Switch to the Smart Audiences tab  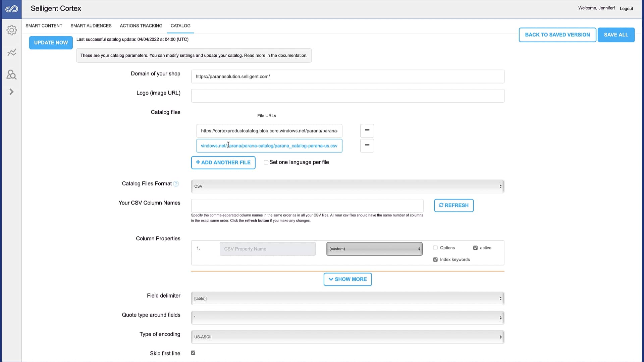coord(91,25)
